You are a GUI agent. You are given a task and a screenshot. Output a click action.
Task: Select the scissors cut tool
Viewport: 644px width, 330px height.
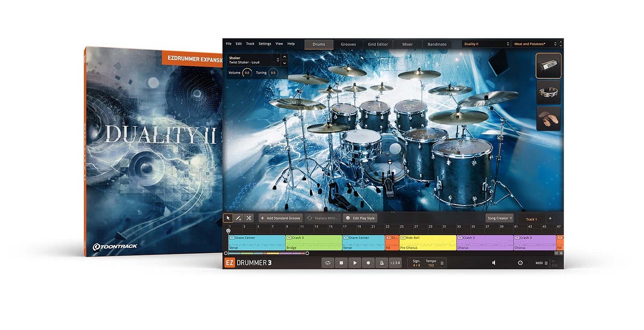point(248,218)
